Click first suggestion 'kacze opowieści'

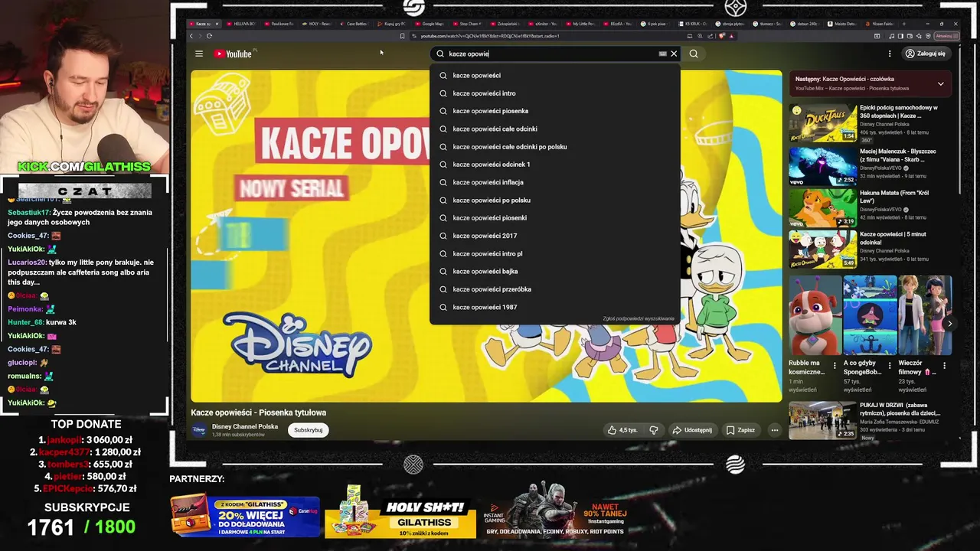(555, 76)
